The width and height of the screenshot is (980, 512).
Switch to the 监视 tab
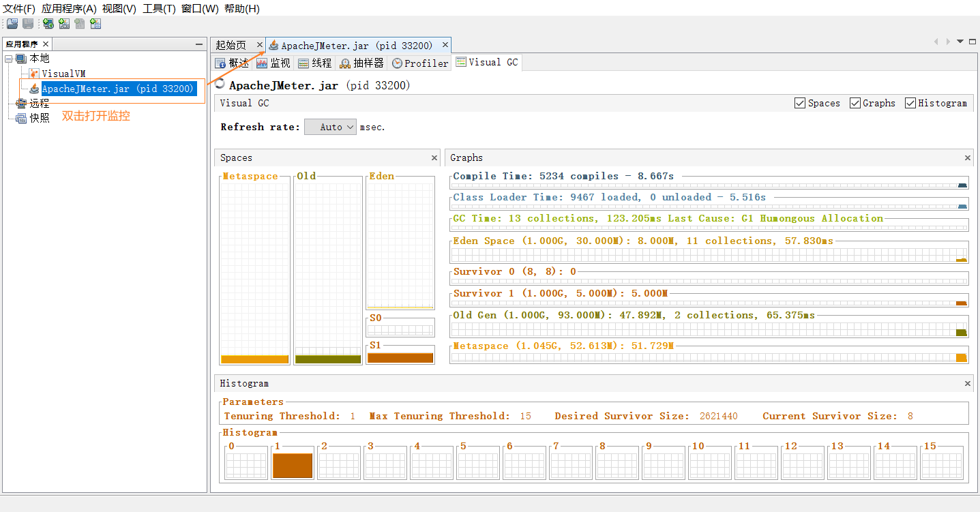[x=273, y=63]
